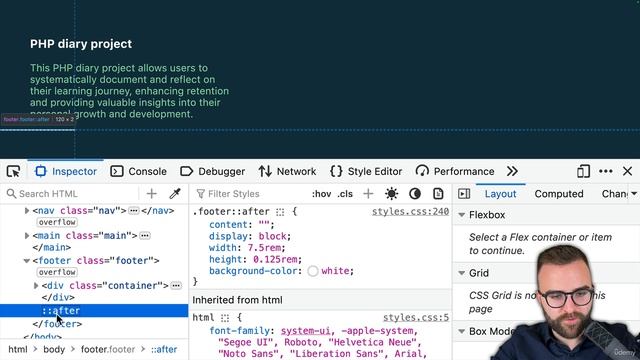Open the Computed tab
Image resolution: width=640 pixels, height=360 pixels.
click(559, 194)
